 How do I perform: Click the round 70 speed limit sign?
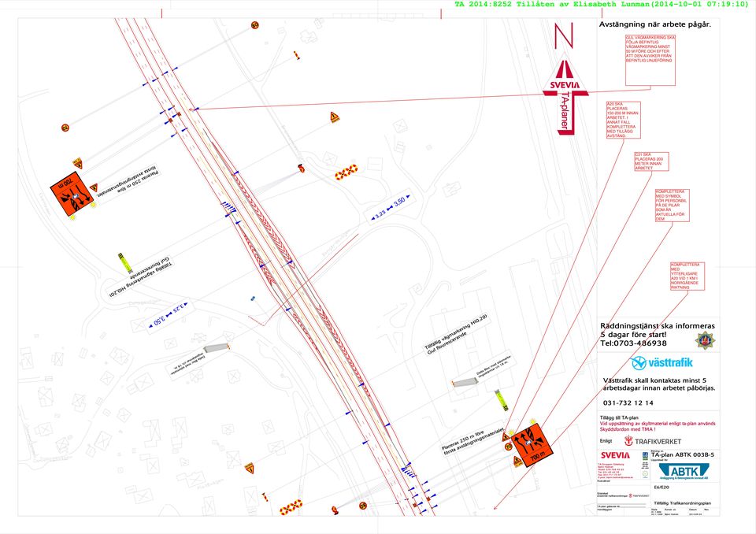[508, 447]
